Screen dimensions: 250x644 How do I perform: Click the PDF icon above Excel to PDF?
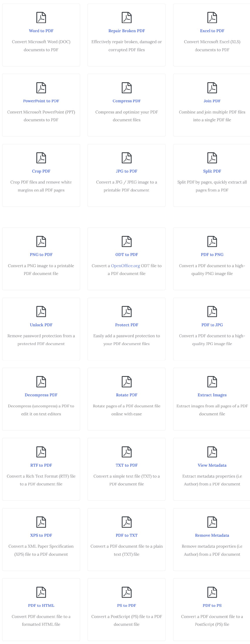pyautogui.click(x=212, y=18)
